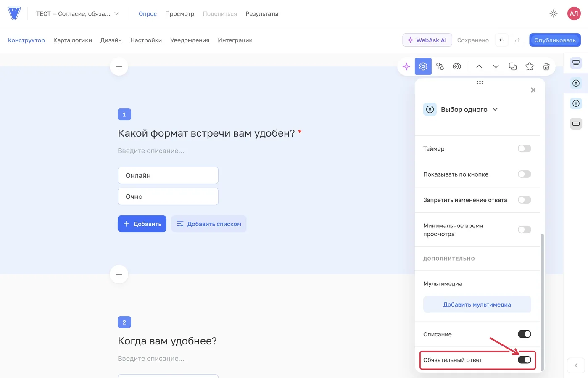This screenshot has height=378, width=588.
Task: Enable Запретить изменение ответа toggle
Action: [x=525, y=200]
